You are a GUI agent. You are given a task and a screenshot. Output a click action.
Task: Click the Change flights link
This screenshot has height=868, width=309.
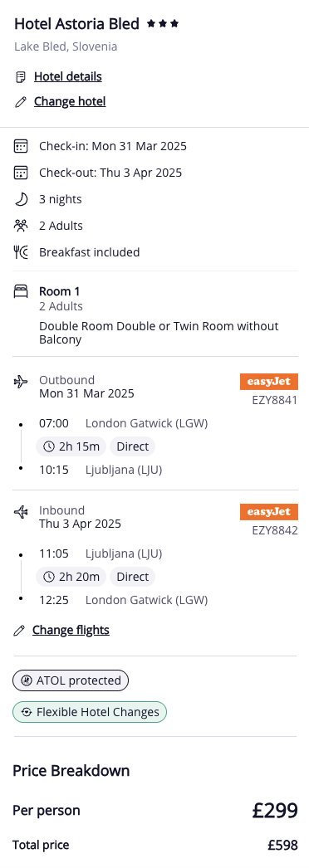tap(71, 630)
